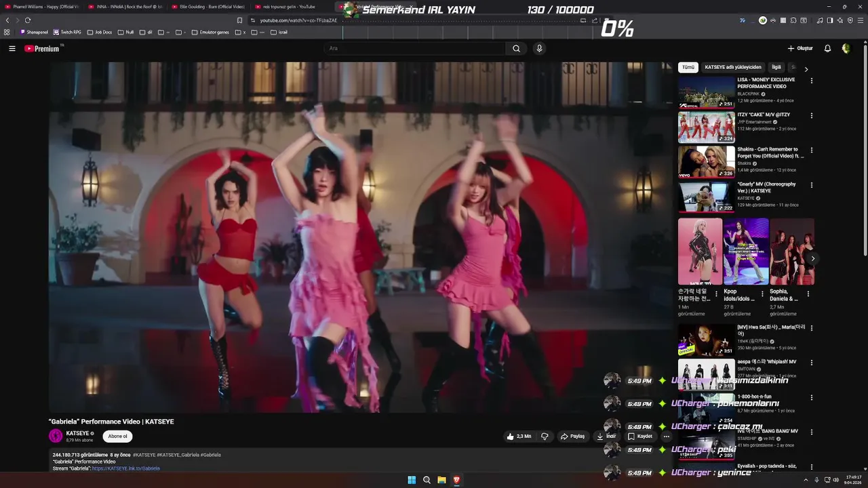Click #KATSEYE_Gabriela hashtag

[x=178, y=455]
